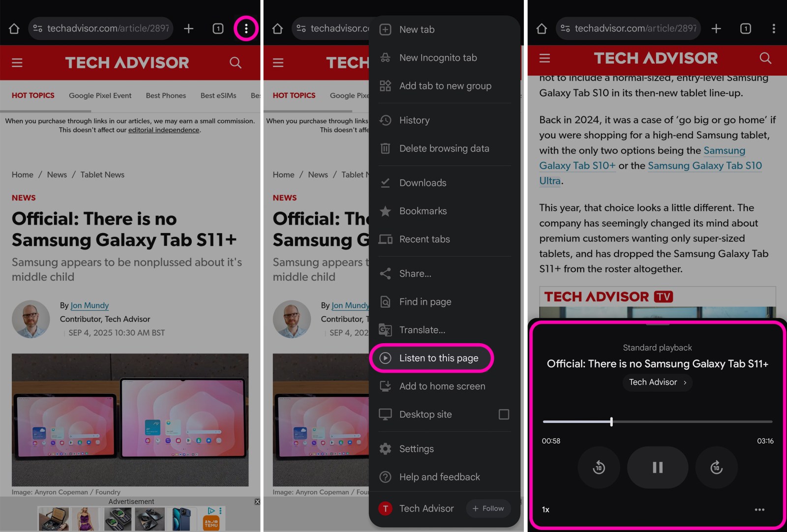Open Samsung Galaxy Tab S10 Ultra link
Screen dimensions: 787x532
pyautogui.click(x=704, y=166)
